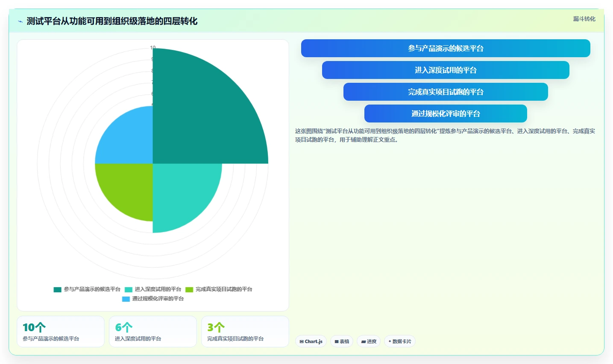Toggle legend swatch for 通过规模化评审的平台

(126, 299)
